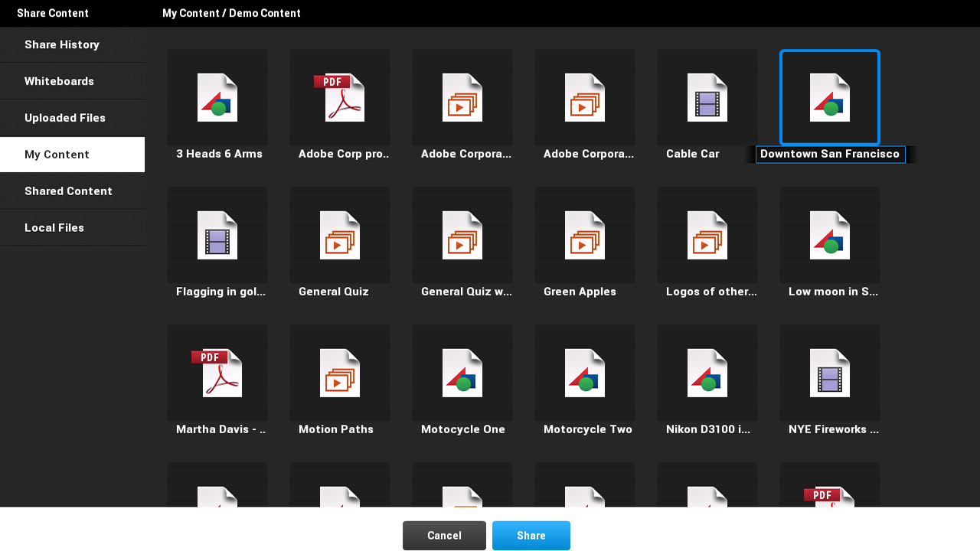Select the General Quiz presentation icon
Screen dimensions: 980x551
(x=340, y=236)
